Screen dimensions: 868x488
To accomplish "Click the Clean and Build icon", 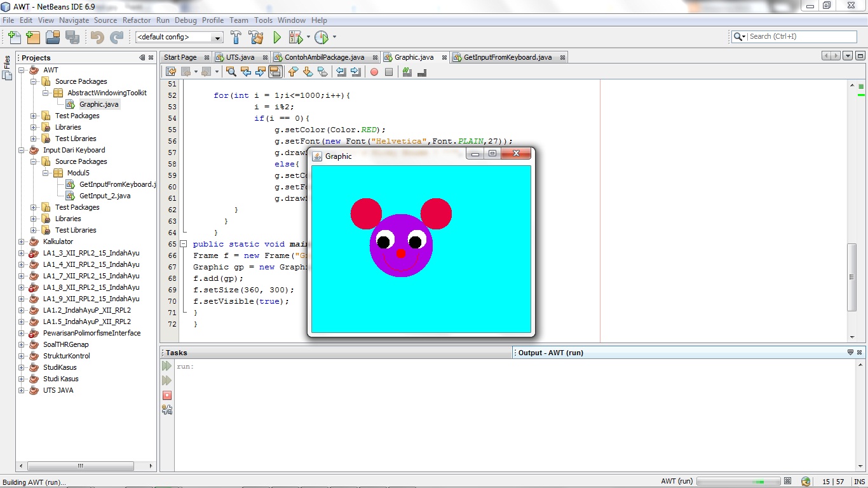I will point(256,37).
